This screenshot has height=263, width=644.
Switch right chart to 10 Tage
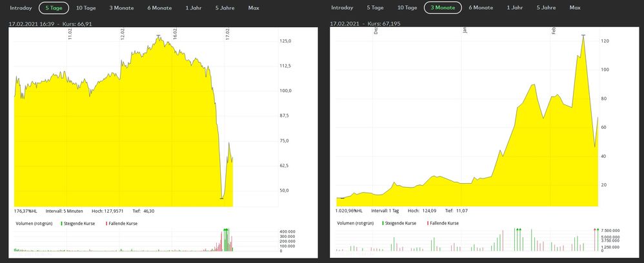pos(407,8)
